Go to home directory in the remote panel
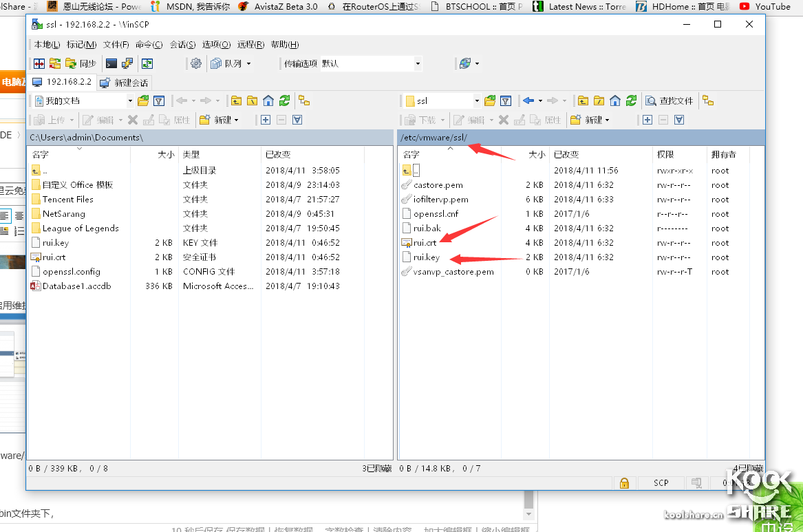 (x=615, y=100)
